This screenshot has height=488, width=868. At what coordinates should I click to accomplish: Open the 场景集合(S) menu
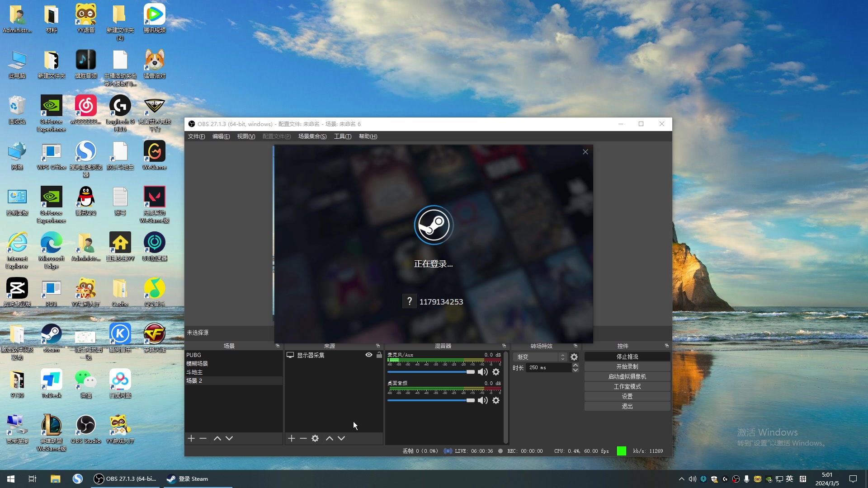(312, 136)
